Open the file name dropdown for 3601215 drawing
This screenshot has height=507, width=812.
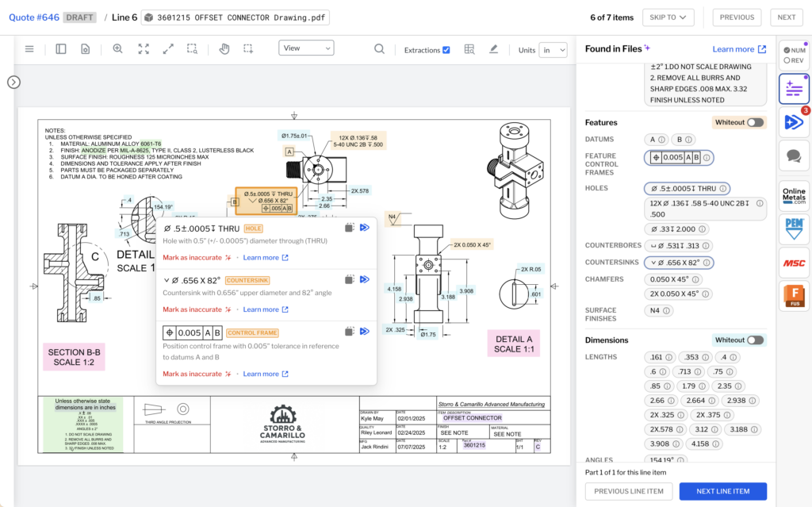click(x=236, y=17)
